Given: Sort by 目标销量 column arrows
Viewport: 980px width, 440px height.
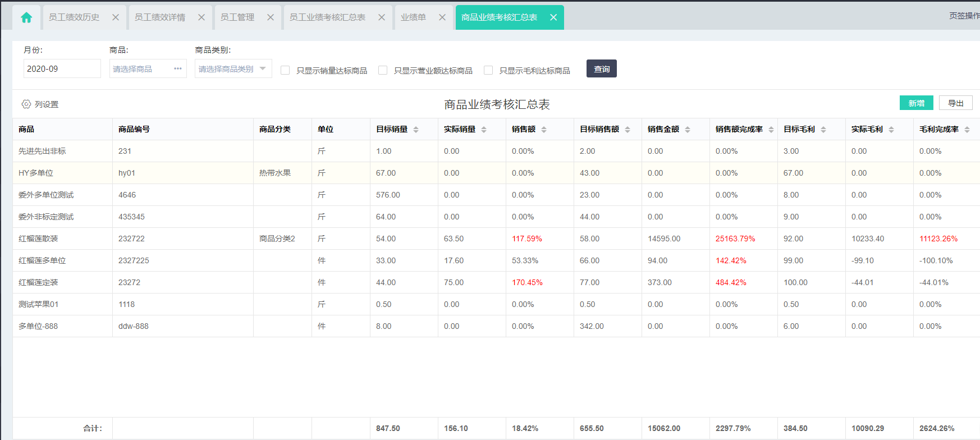Looking at the screenshot, I should point(416,130).
